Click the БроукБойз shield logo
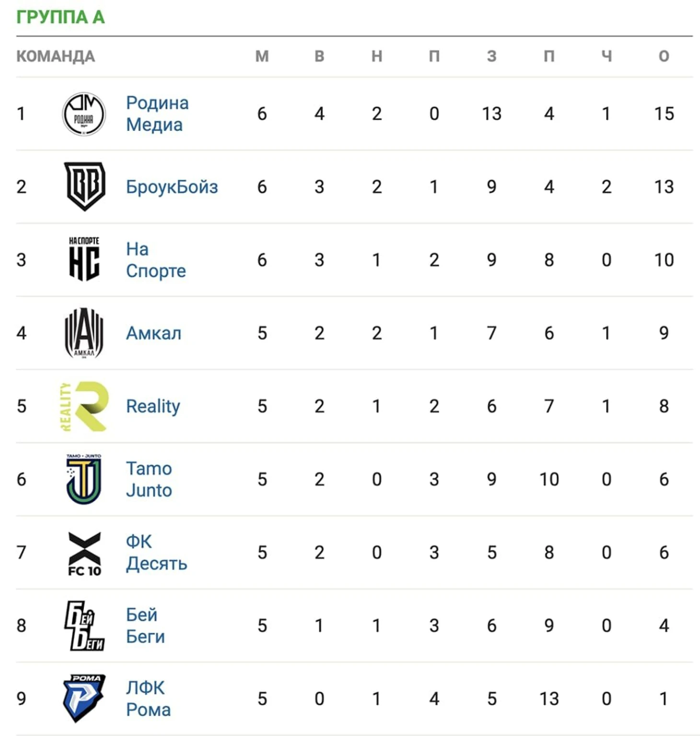Screen dimensions: 700x736 (x=84, y=187)
